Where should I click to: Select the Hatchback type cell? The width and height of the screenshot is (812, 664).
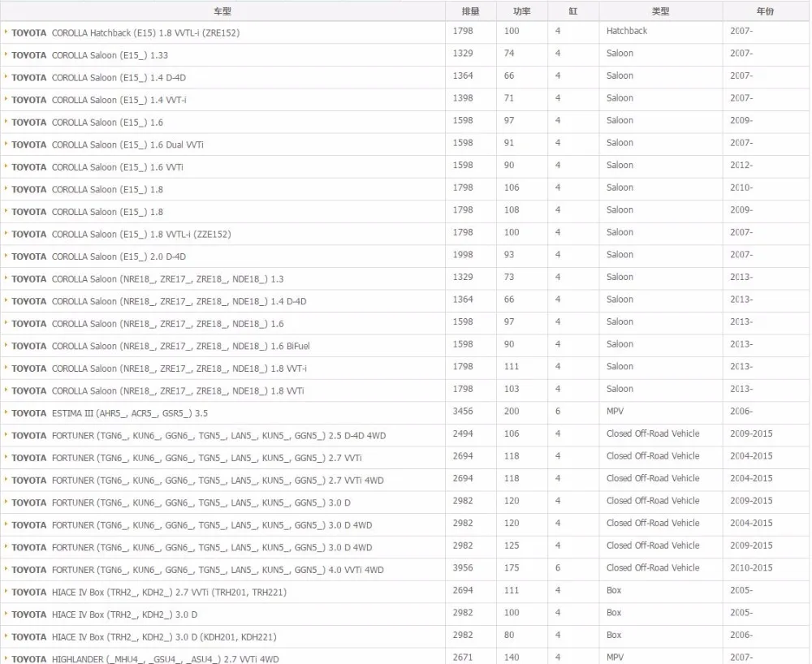pos(627,31)
